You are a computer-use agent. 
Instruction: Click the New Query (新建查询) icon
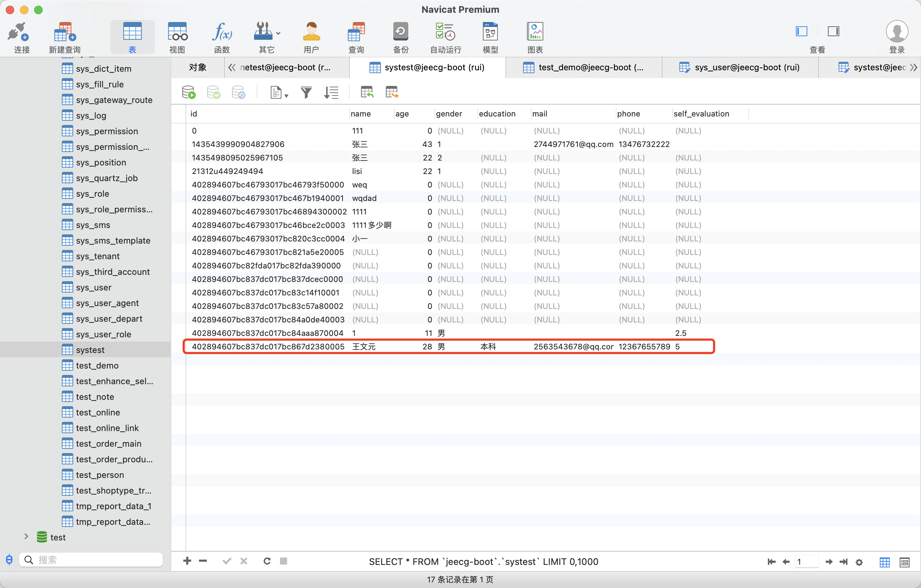point(64,37)
